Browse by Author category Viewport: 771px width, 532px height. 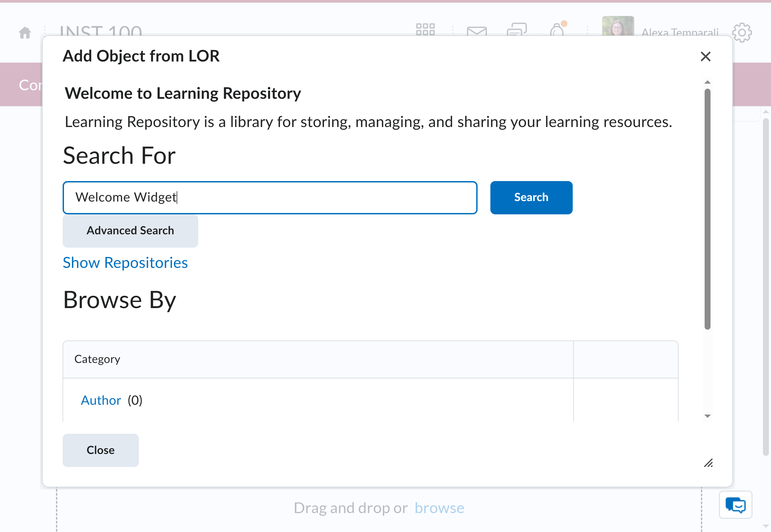tap(101, 400)
